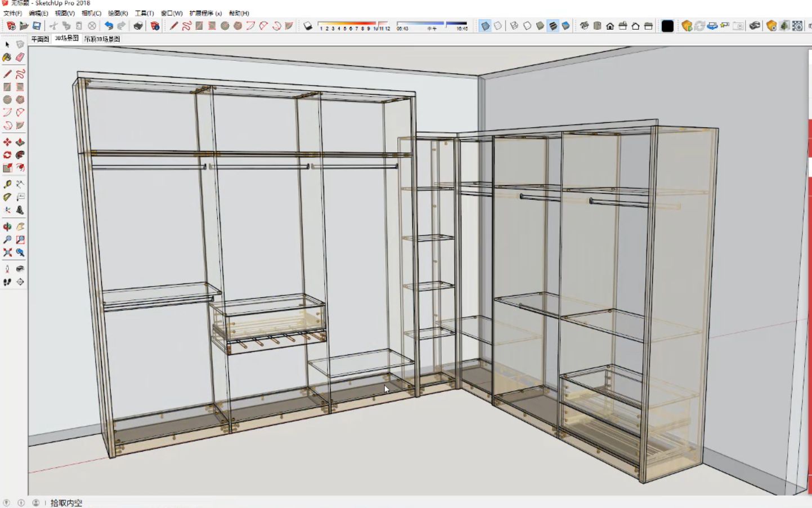Select the Circle tool in top toolbar

pos(225,26)
